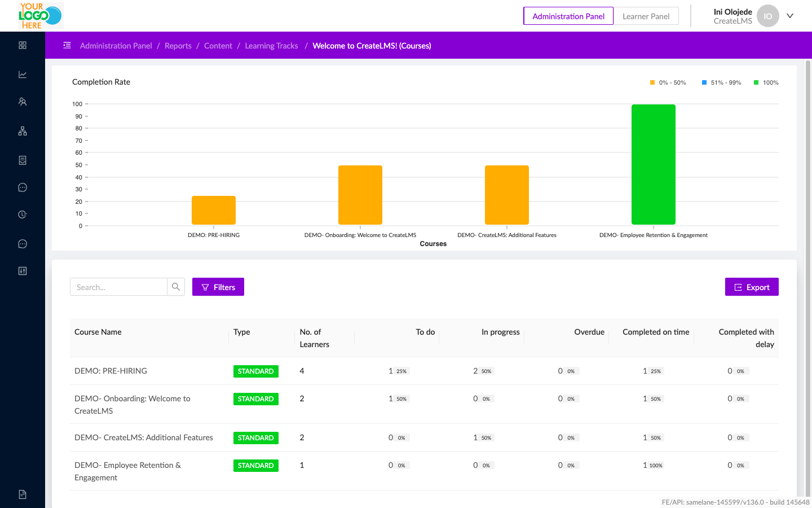Open the Reports breadcrumb link
Screen dimensions: 812x508
click(x=178, y=45)
